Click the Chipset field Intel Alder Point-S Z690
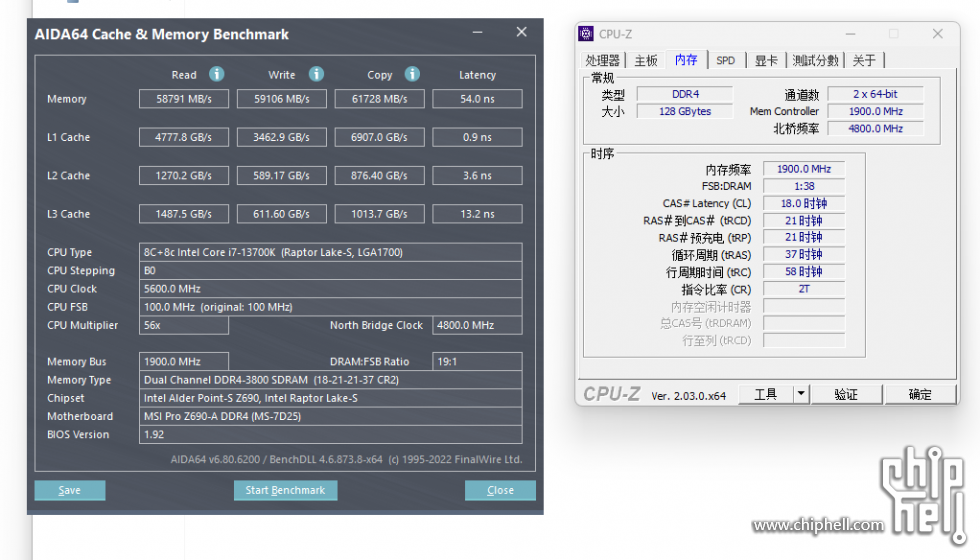 [x=331, y=398]
